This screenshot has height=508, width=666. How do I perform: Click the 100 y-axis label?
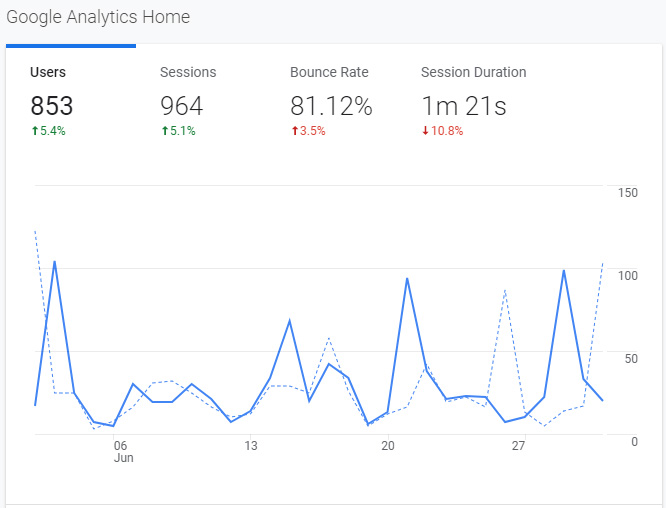pyautogui.click(x=628, y=276)
